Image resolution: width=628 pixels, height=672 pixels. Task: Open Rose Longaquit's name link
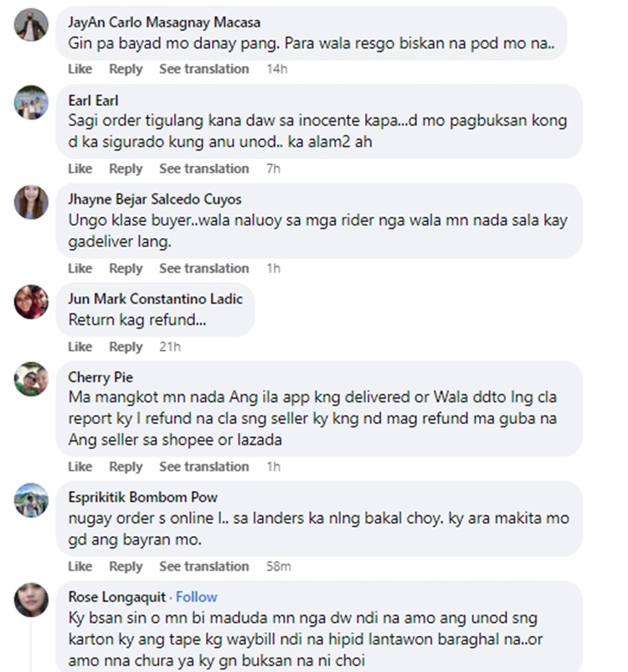point(116,597)
